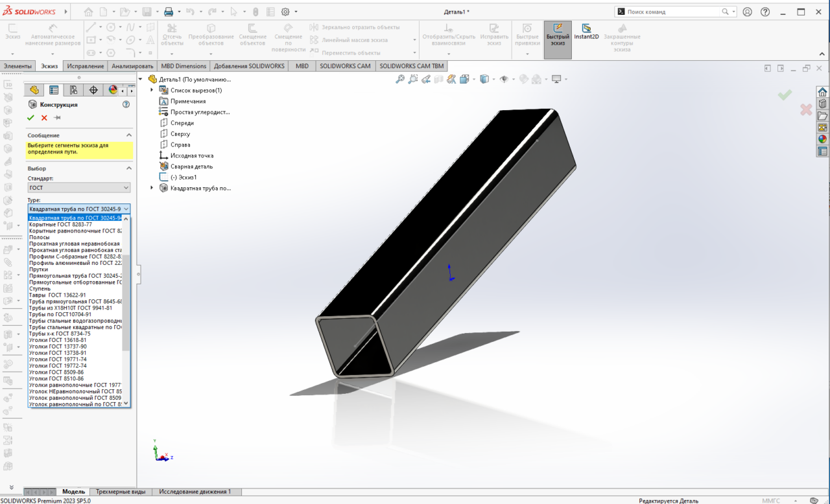Select Корытные ГОСТ 8283-77 in list
Image resolution: width=830 pixels, height=504 pixels.
point(75,224)
